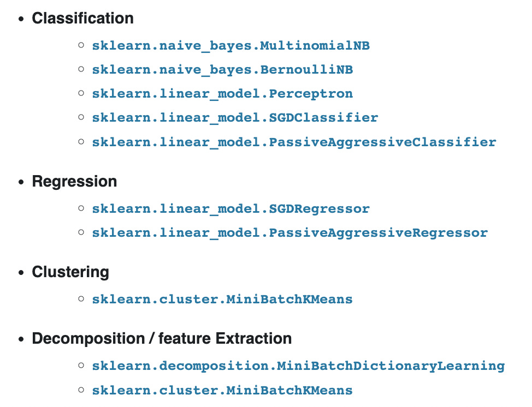Screen dimensions: 532x407
Task: Open the sklearn.naive_bayes.MultinomialNB link
Action: 230,46
